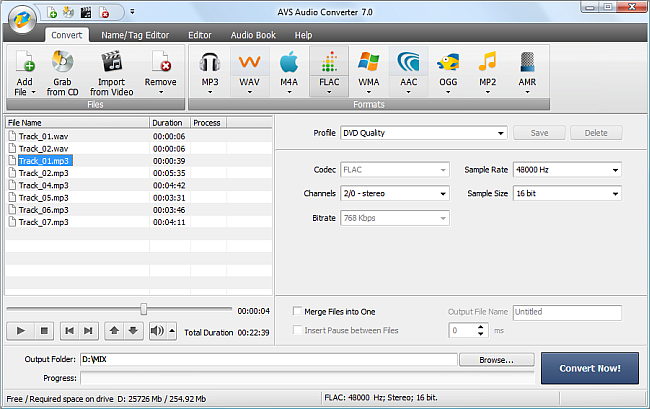
Task: Click the Add File ribbon button
Action: coord(25,73)
